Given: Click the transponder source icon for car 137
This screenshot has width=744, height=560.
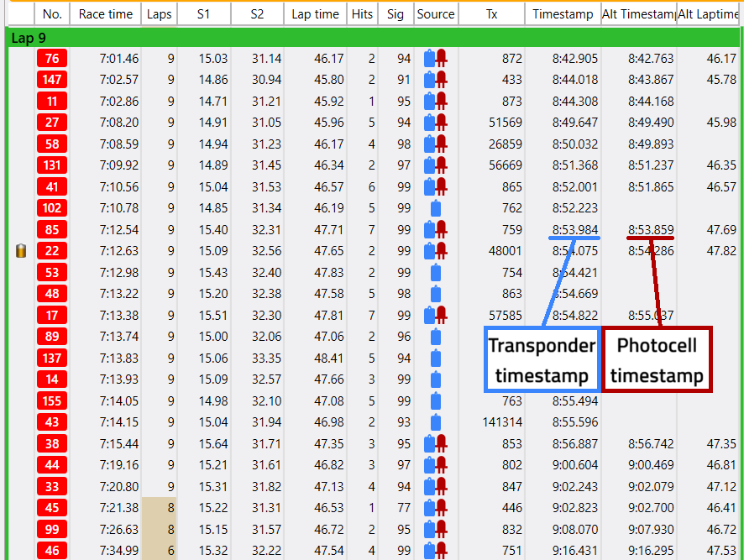Looking at the screenshot, I should [x=436, y=358].
